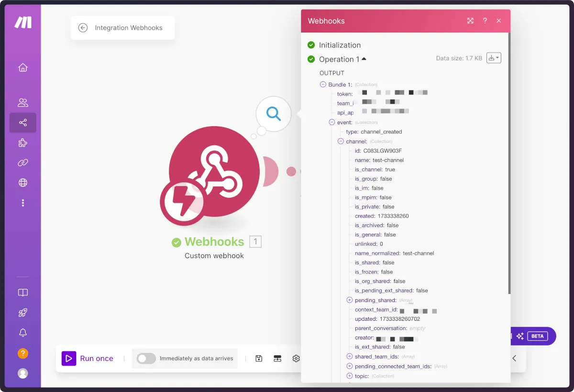The width and height of the screenshot is (574, 392).
Task: Click Immediately as data arrives label
Action: coord(196,359)
